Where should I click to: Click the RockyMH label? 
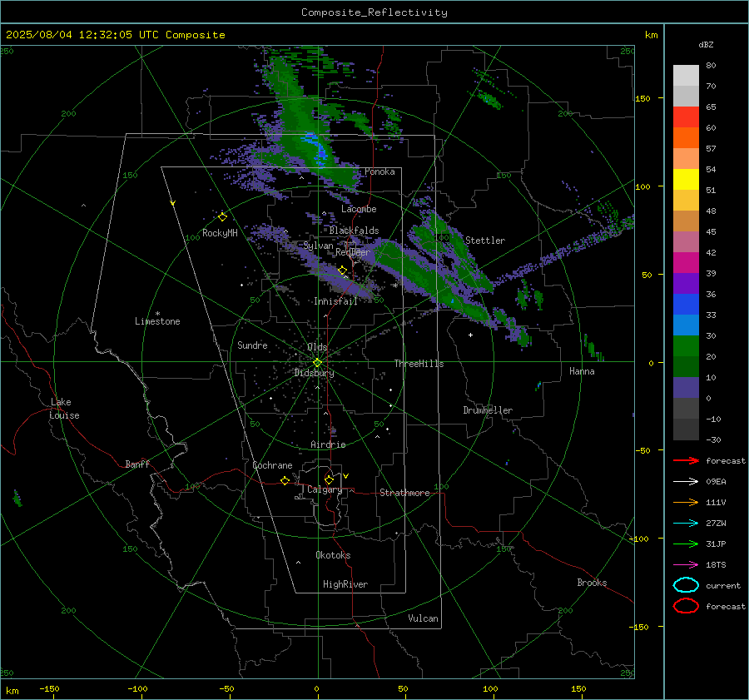pyautogui.click(x=220, y=233)
